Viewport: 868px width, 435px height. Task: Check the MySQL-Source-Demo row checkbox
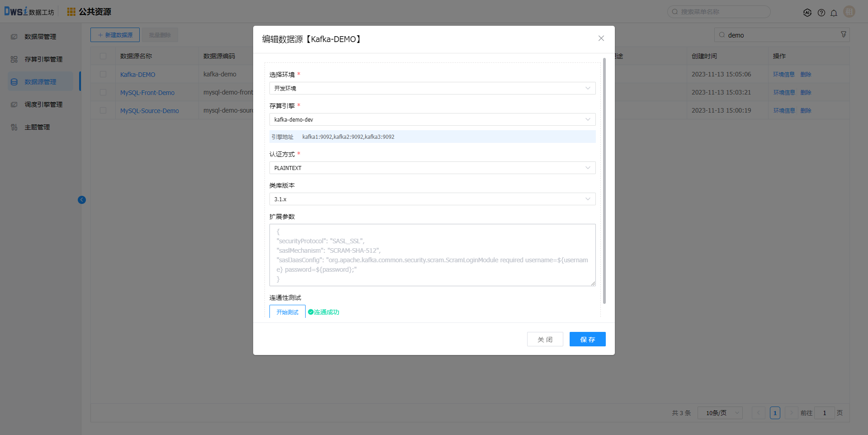pos(103,110)
